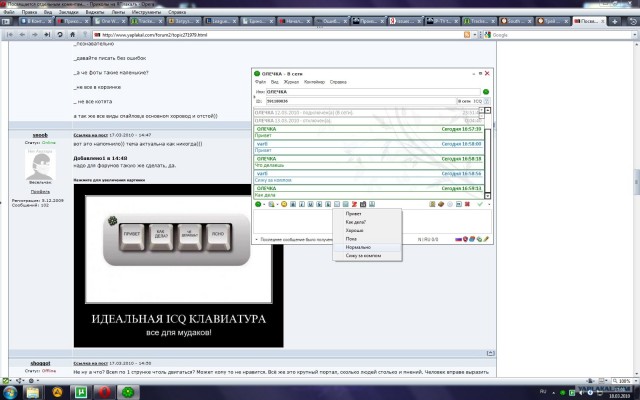Click the camera icon in chat toolbar
Viewport: 640px width, 400px height.
[363, 204]
